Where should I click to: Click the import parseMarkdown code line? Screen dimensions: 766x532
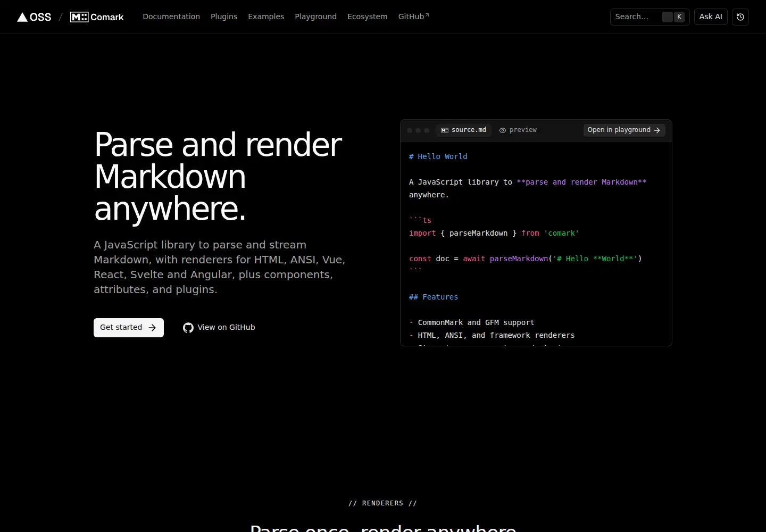tap(494, 233)
